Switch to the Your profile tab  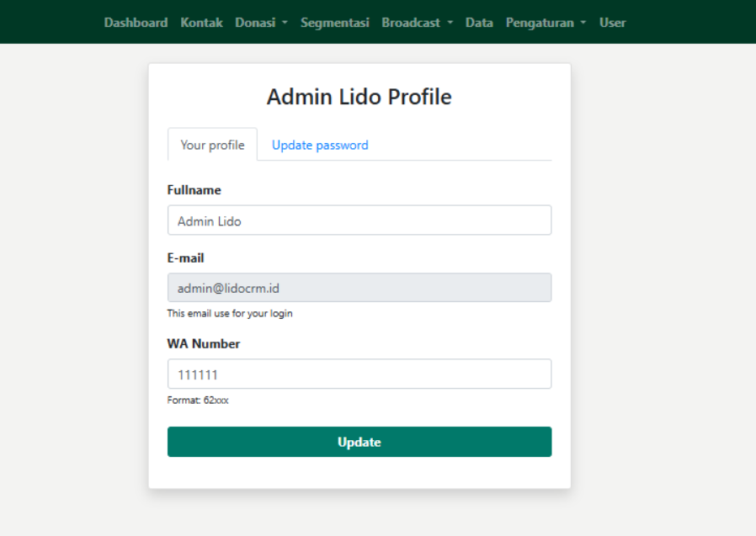coord(212,145)
